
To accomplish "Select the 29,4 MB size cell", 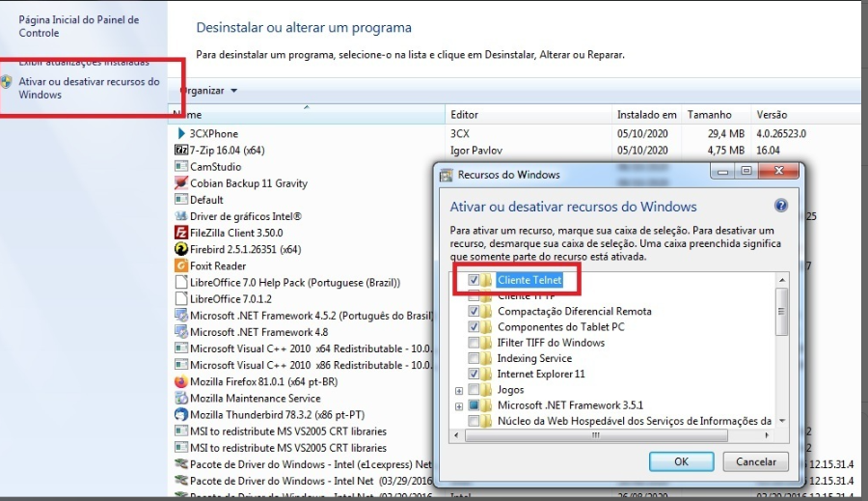I will pos(725,133).
